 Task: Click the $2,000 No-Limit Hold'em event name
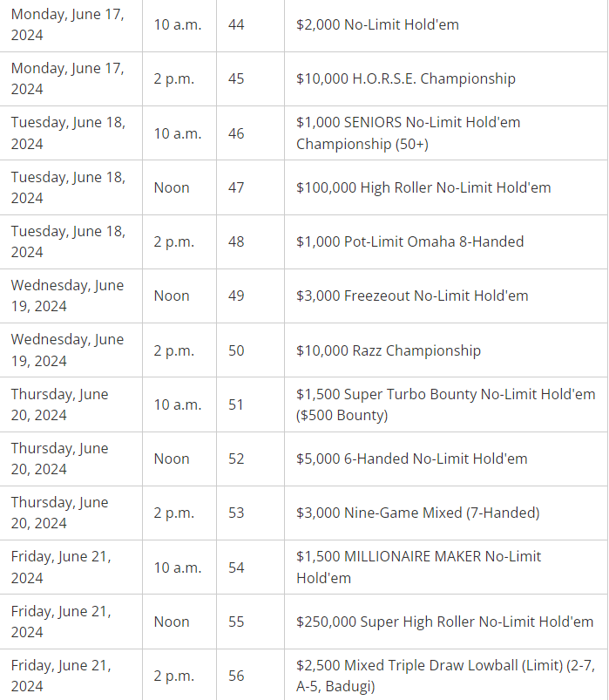point(377,24)
